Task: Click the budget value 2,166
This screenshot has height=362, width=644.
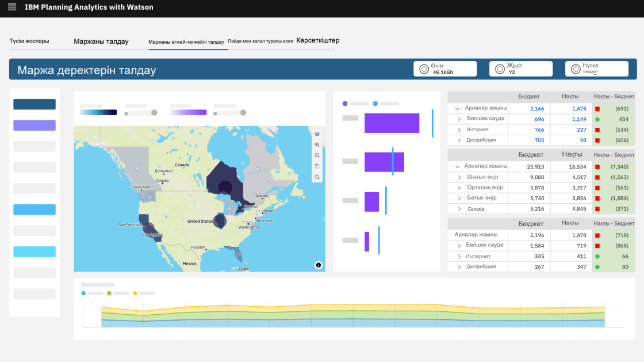Action: (x=537, y=109)
